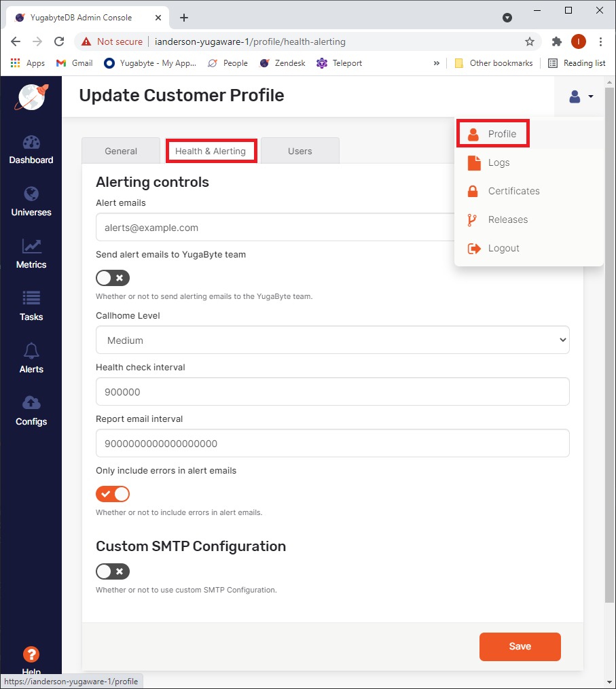This screenshot has height=689, width=616.
Task: Click the Zendesk bookmark in bookmarks bar
Action: 283,63
